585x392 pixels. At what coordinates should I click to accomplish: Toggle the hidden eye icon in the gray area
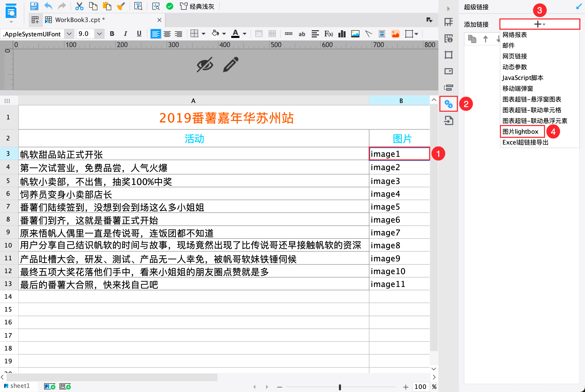coord(205,65)
